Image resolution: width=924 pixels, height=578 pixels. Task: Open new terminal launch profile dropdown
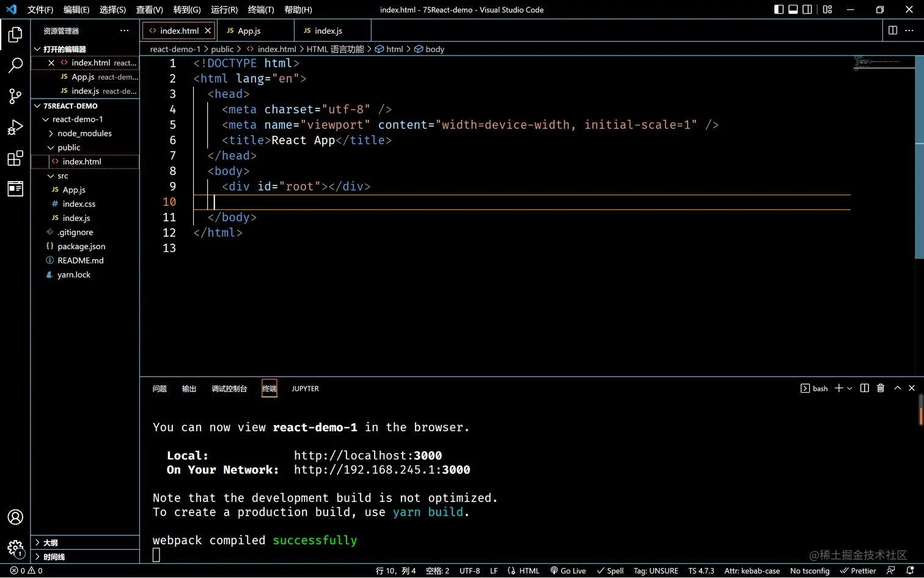click(849, 388)
